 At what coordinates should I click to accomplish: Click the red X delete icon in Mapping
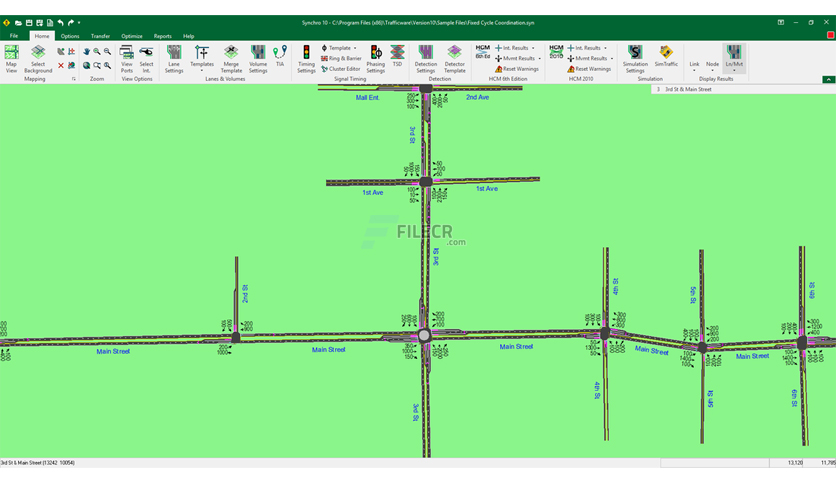pos(61,66)
